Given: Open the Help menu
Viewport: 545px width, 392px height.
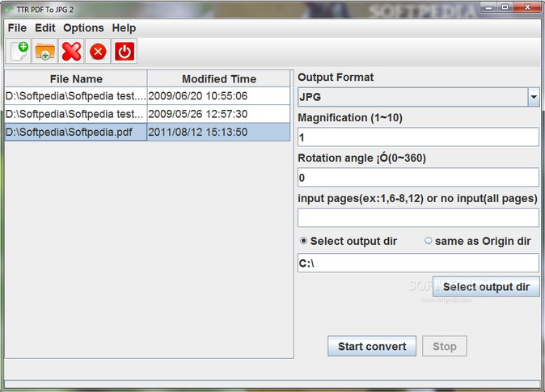Looking at the screenshot, I should click(x=124, y=27).
